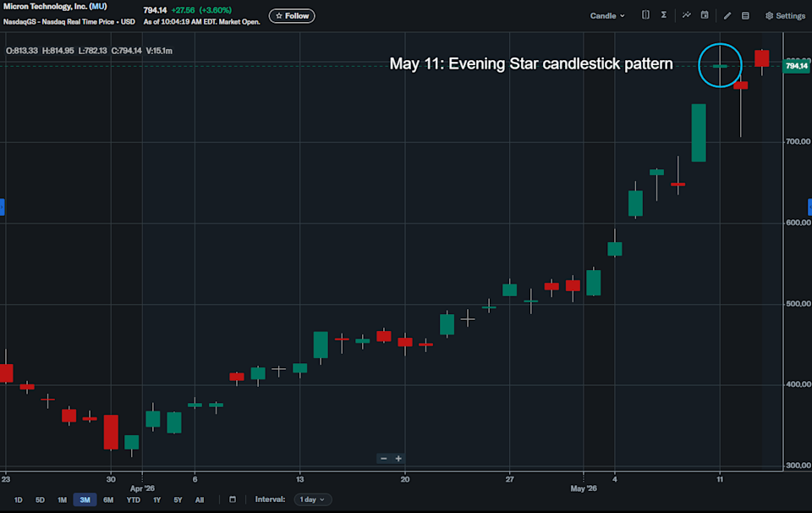
Task: Click the OHLC readout O:813.33 text
Action: (x=22, y=51)
